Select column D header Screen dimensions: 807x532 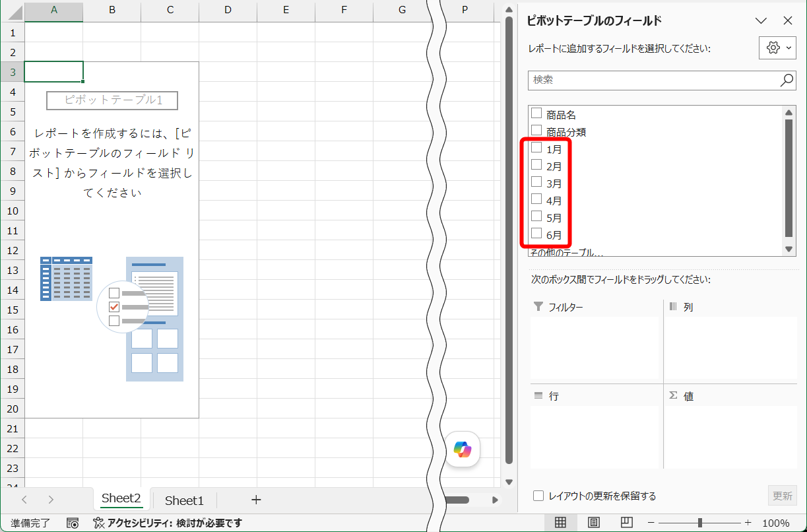(228, 10)
